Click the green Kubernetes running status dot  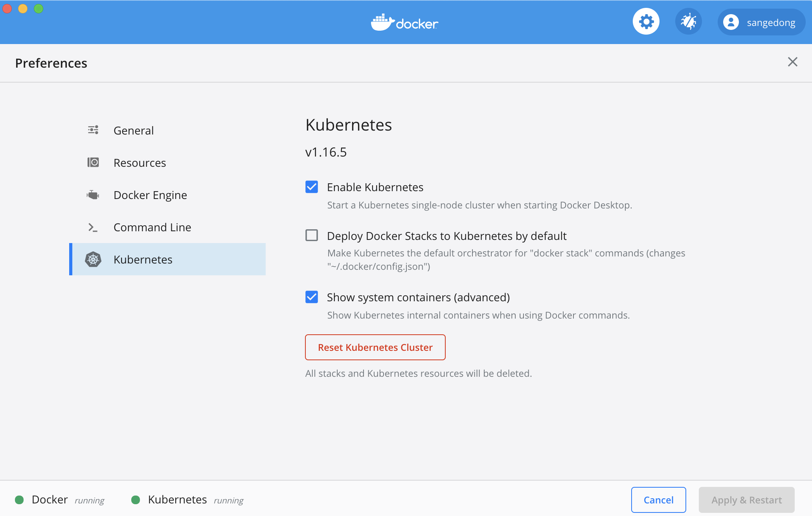(136, 500)
